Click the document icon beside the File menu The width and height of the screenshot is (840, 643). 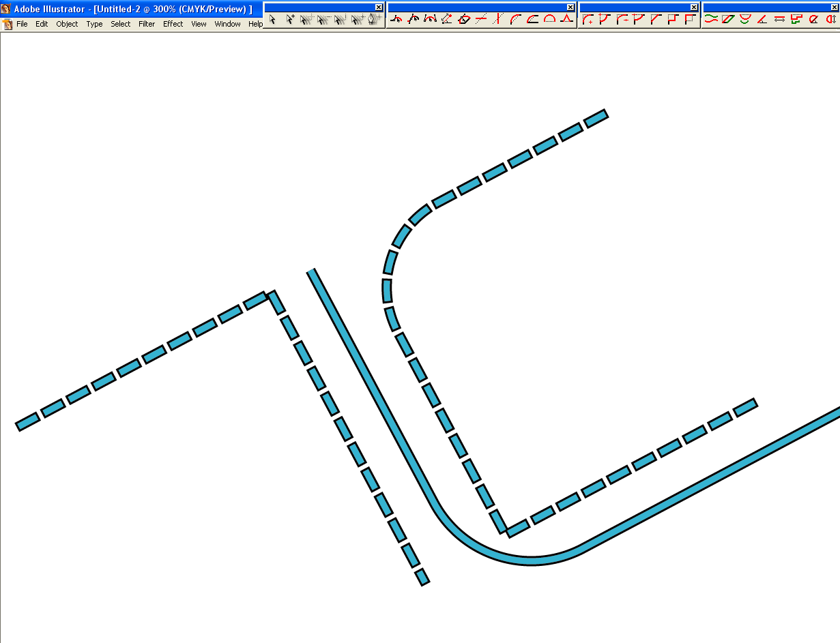(8, 24)
